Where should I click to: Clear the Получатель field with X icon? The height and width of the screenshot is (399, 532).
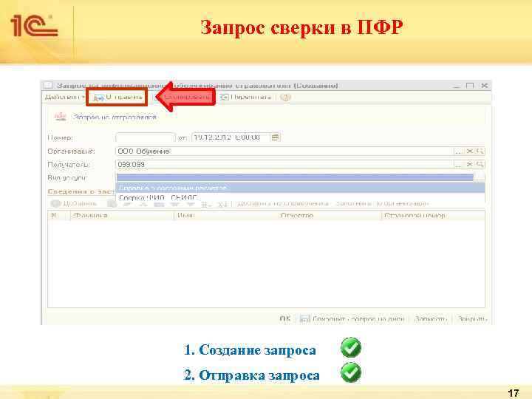470,165
